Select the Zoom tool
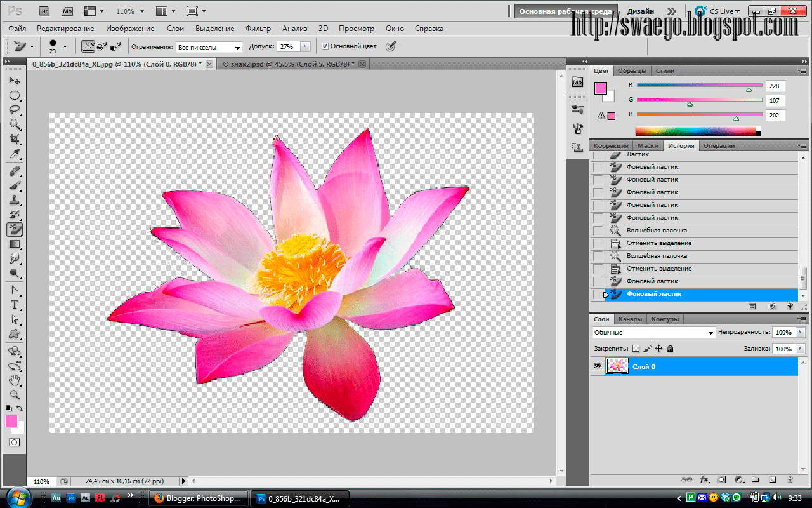 pos(14,395)
